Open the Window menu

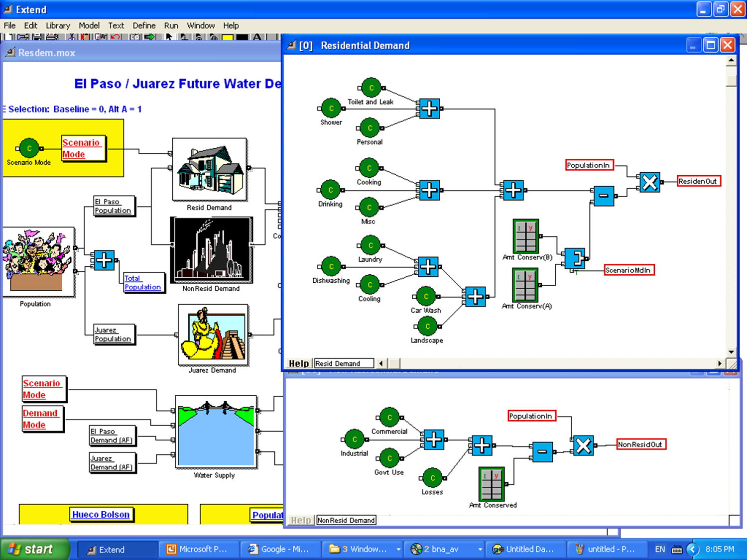(x=201, y=25)
